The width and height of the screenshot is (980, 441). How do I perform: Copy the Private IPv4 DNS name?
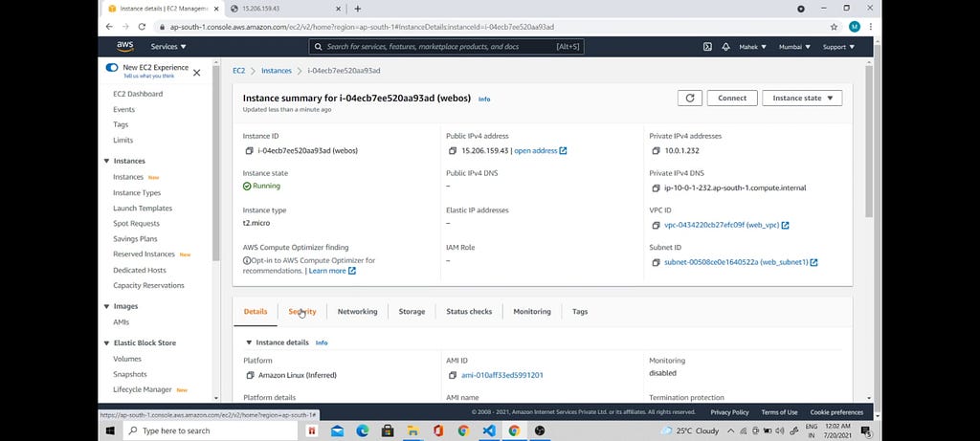pos(656,188)
